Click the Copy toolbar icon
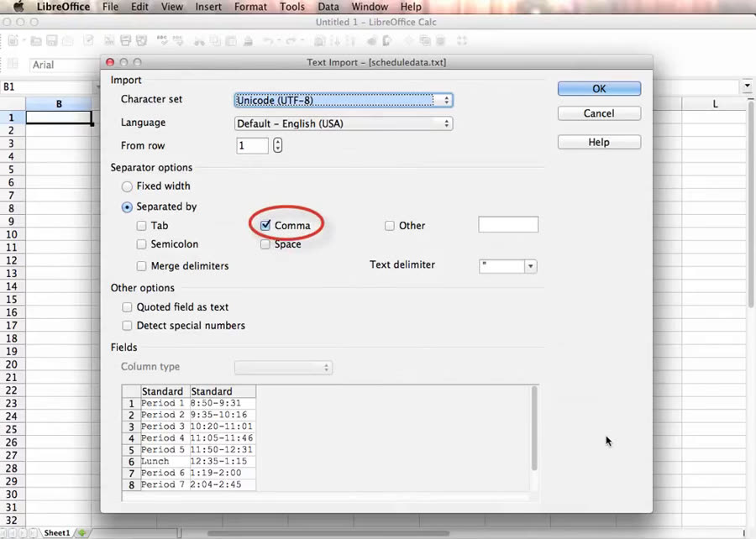This screenshot has height=539, width=756. (x=215, y=41)
